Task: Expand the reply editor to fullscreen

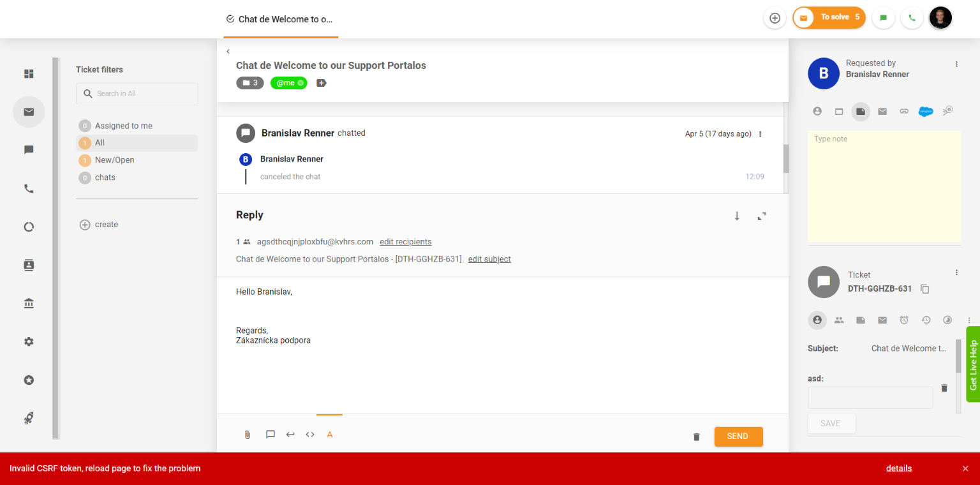Action: click(x=761, y=216)
